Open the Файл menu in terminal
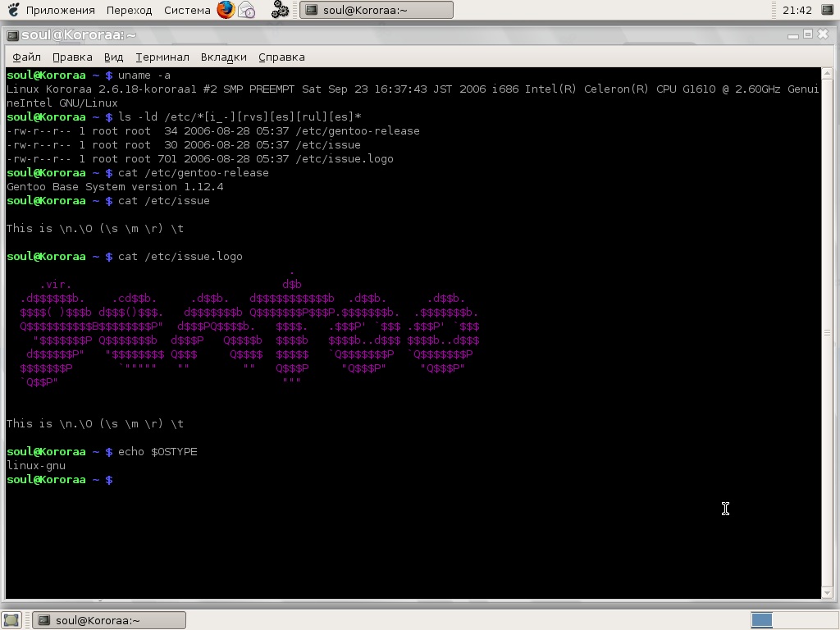Image resolution: width=840 pixels, height=630 pixels. [x=26, y=57]
